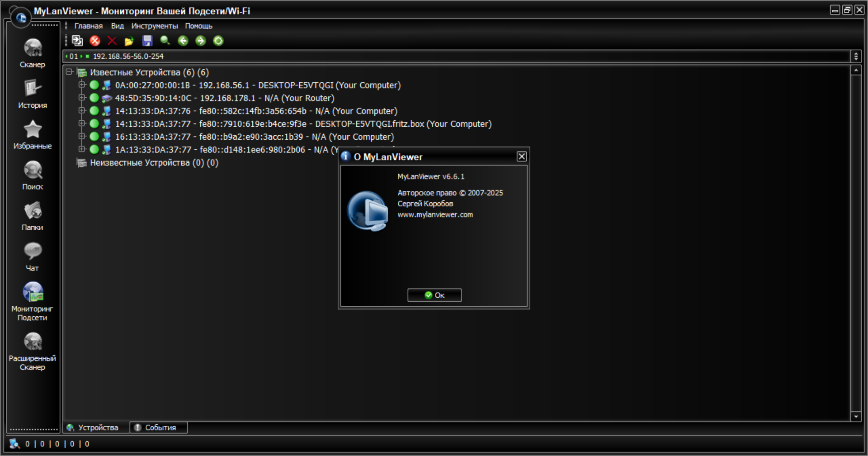The height and width of the screenshot is (456, 868).
Task: Click the save floppy disk toolbar icon
Action: [147, 41]
